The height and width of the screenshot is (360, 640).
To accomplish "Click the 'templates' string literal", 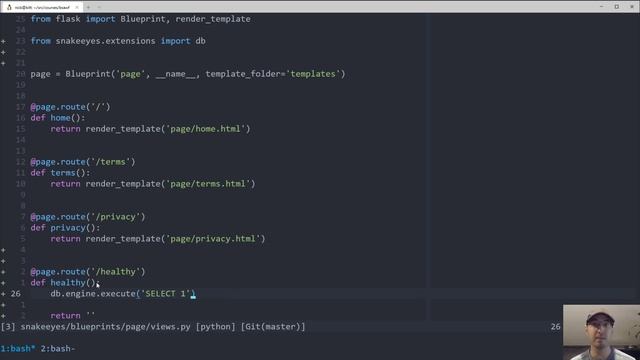I will (x=313, y=74).
